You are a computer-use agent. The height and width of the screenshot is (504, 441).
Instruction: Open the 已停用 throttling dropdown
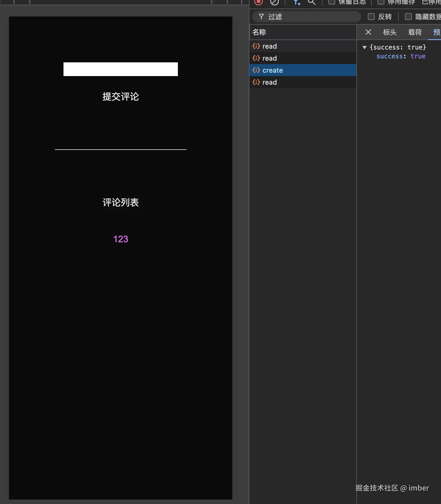(431, 2)
